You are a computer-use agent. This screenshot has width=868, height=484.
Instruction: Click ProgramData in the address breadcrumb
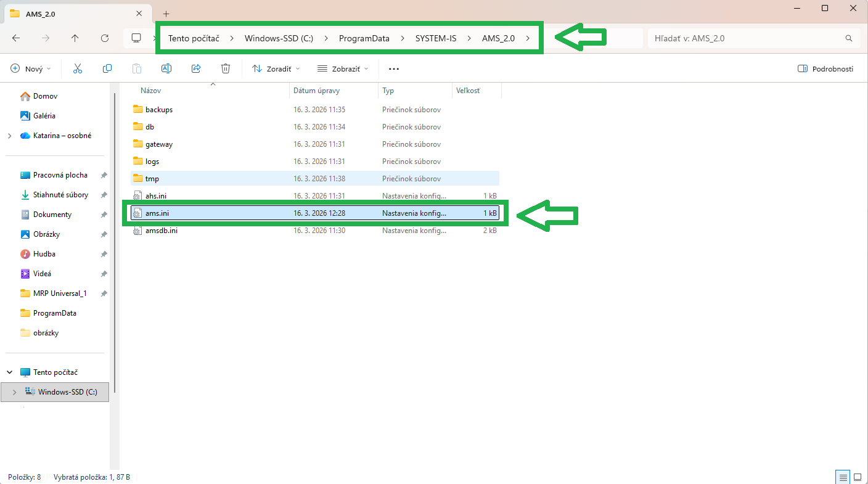click(364, 38)
